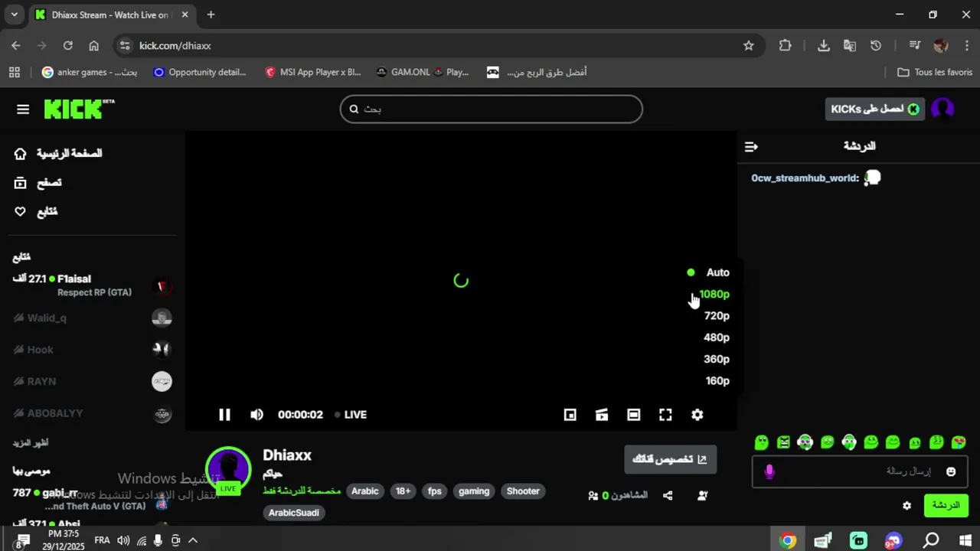
Task: Click the Shooter tag
Action: [x=523, y=491]
